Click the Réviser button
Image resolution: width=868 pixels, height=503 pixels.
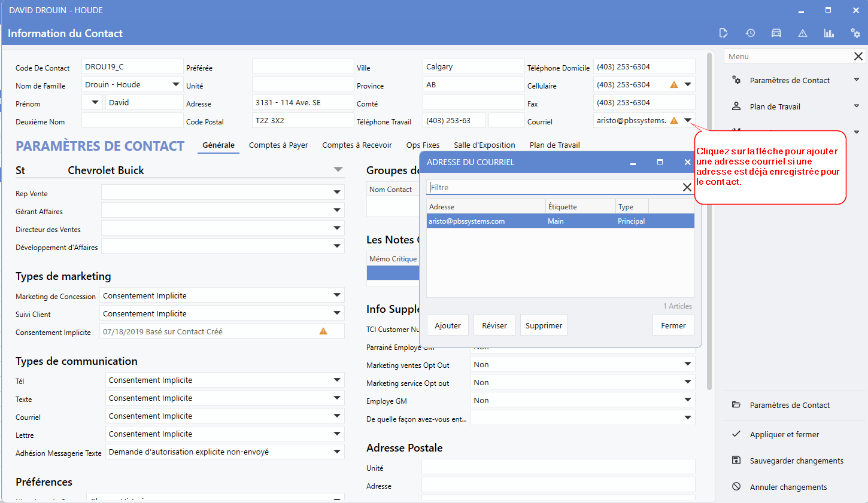494,325
